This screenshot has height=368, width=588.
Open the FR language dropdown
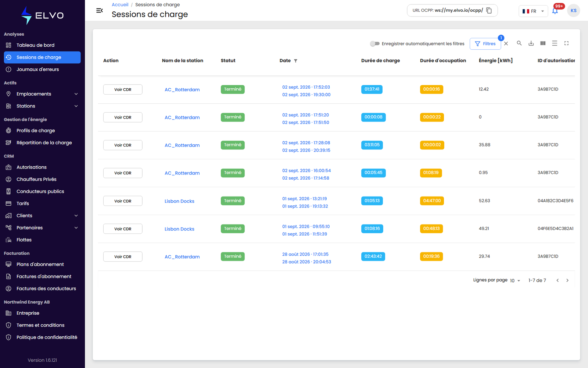[533, 11]
